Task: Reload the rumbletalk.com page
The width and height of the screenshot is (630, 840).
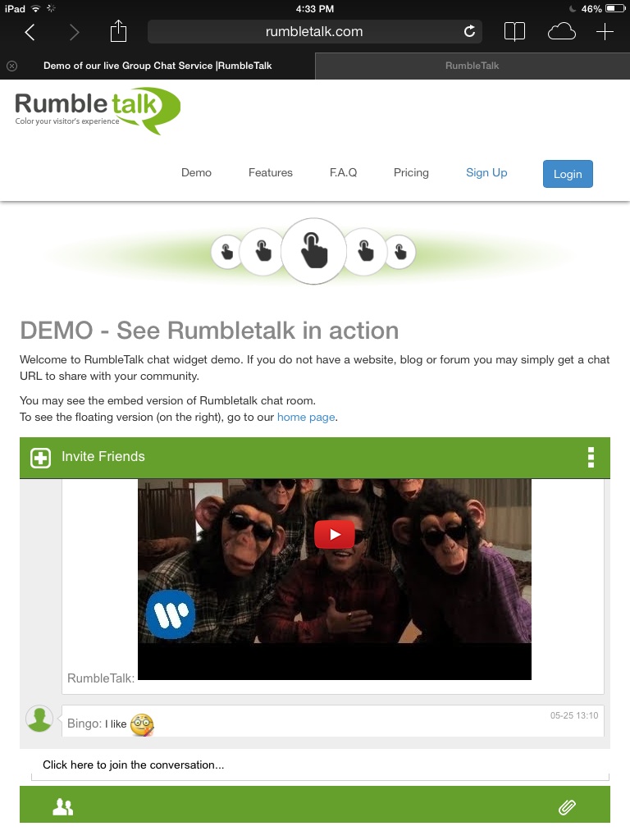Action: point(469,32)
